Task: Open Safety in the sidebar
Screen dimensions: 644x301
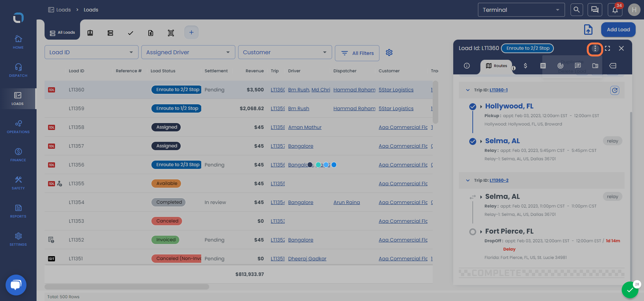Action: (18, 183)
